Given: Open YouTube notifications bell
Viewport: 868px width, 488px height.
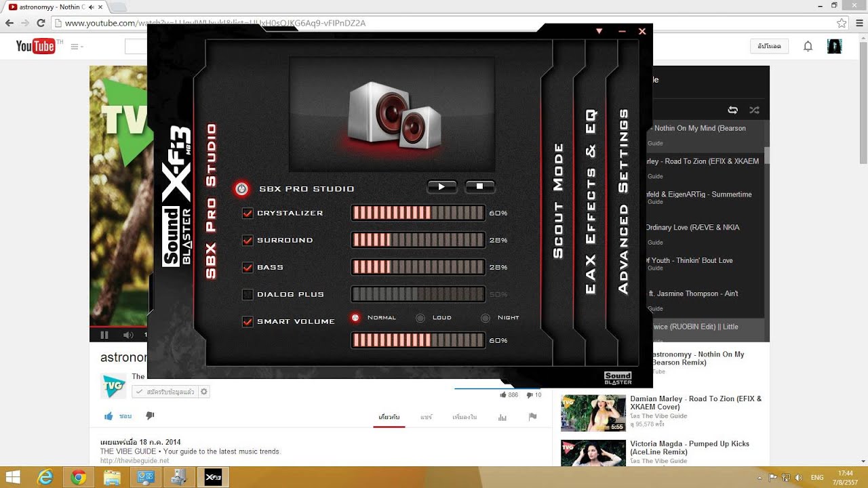Looking at the screenshot, I should coord(808,46).
